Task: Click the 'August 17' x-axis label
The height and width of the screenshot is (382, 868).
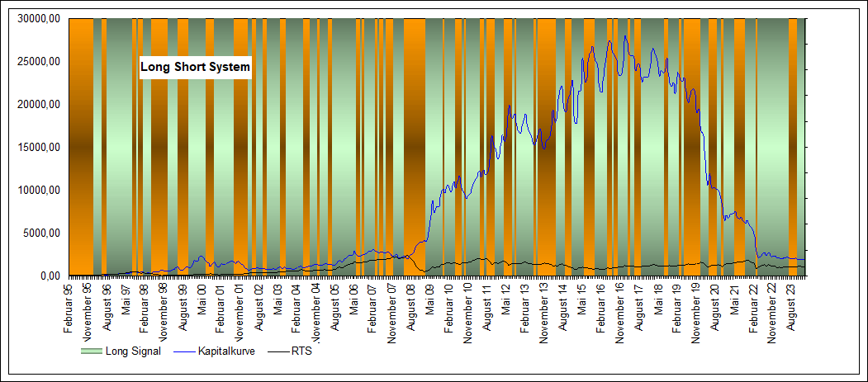Action: point(639,308)
